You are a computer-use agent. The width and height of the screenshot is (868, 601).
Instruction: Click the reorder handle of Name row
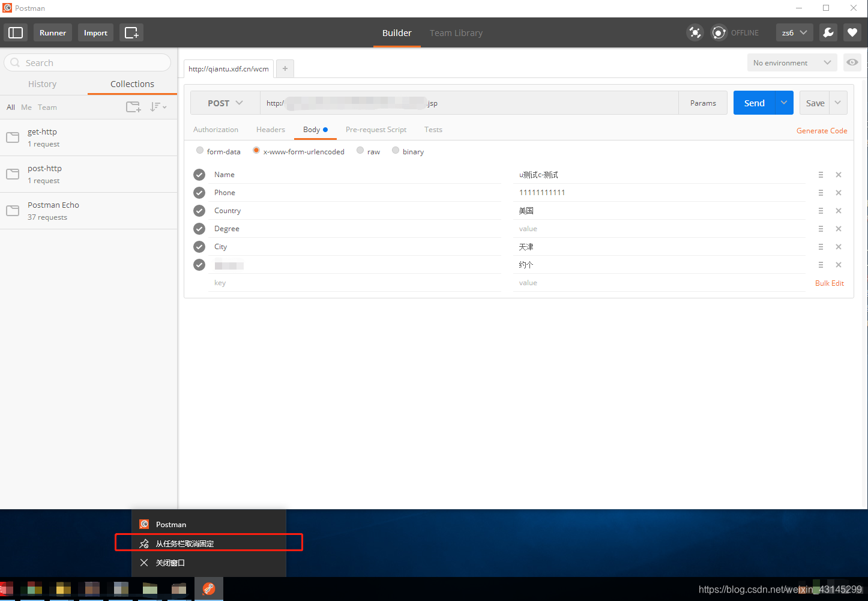coord(821,175)
